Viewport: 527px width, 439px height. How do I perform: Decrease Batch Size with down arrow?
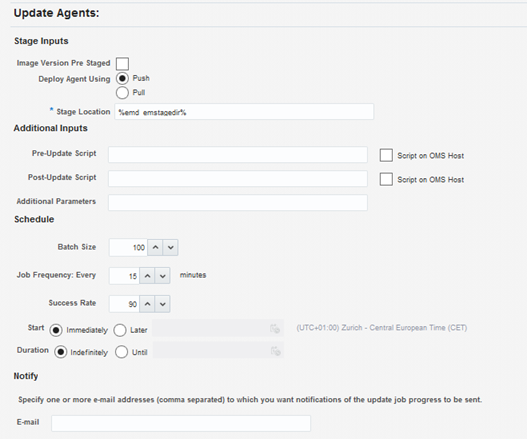(x=170, y=247)
